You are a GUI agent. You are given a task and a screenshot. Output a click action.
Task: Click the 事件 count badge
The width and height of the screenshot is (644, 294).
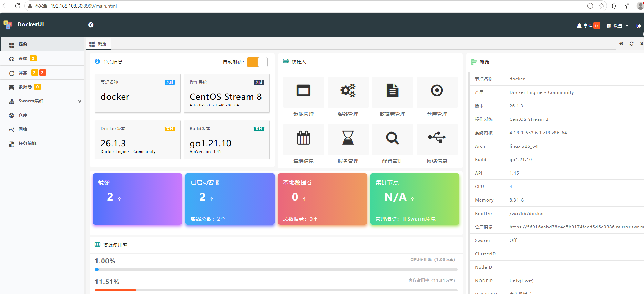[x=597, y=26]
